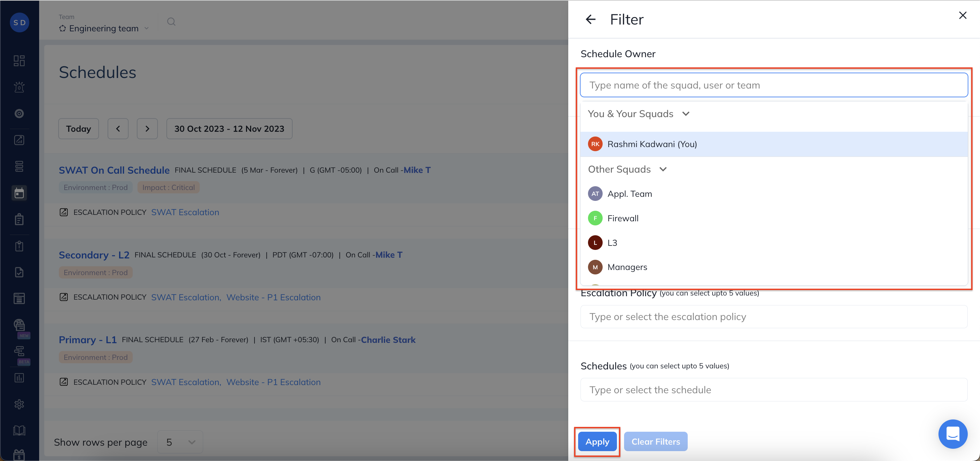Open the analytics bar chart sidebar icon
This screenshot has height=461, width=980.
coord(19,378)
